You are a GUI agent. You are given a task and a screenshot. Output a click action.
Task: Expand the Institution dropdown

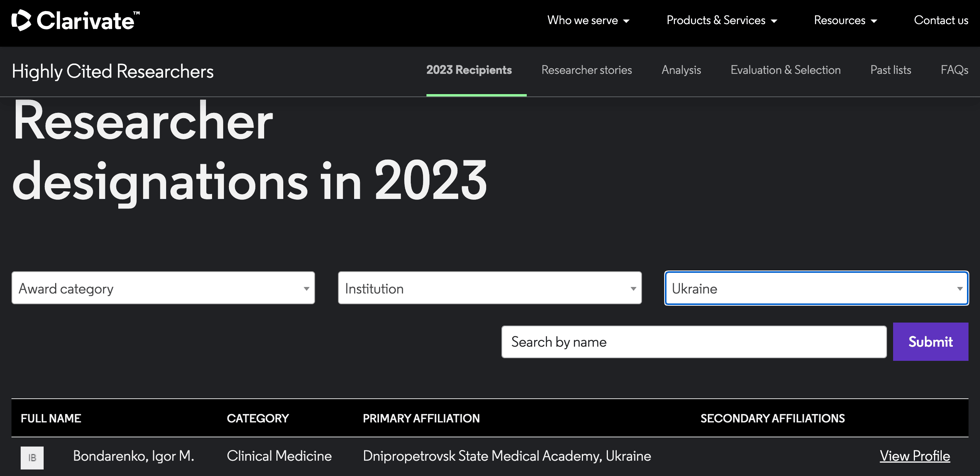point(490,288)
